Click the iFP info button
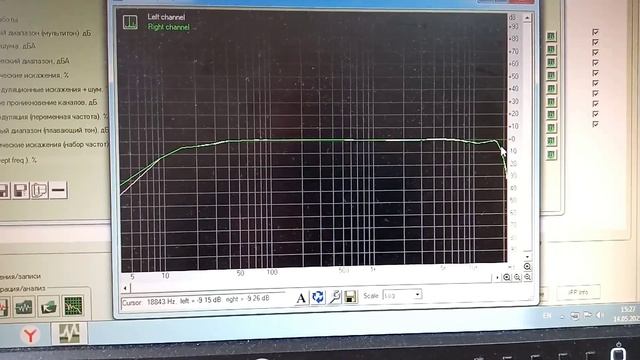 578,292
